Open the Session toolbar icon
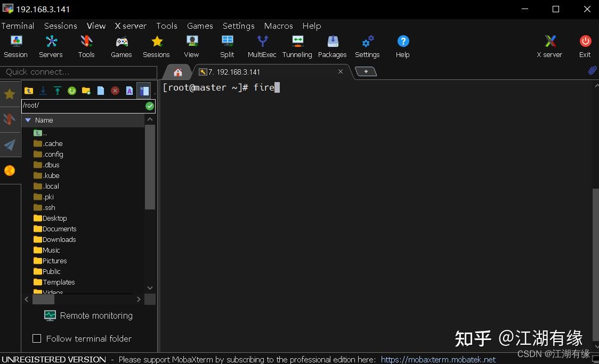The image size is (599, 364). pos(15,46)
